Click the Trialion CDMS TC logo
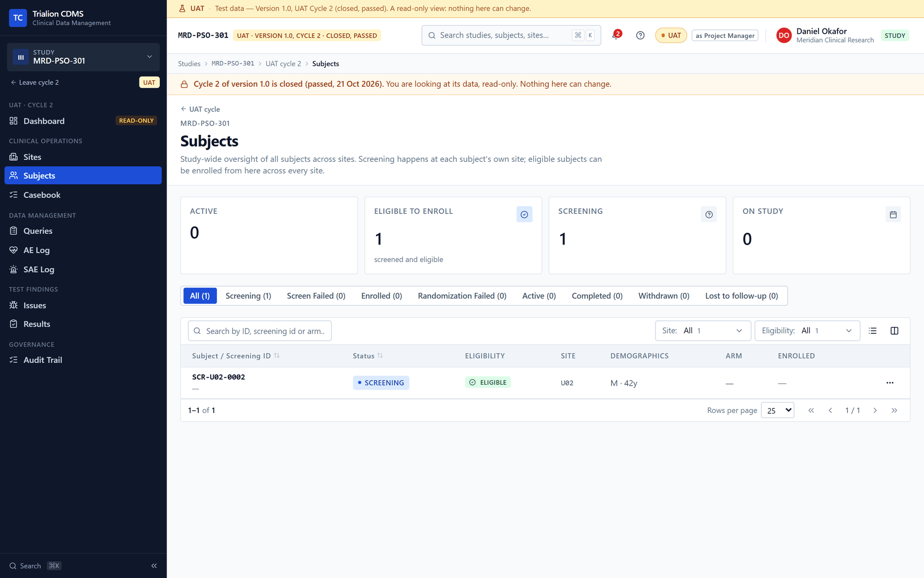 click(x=18, y=18)
